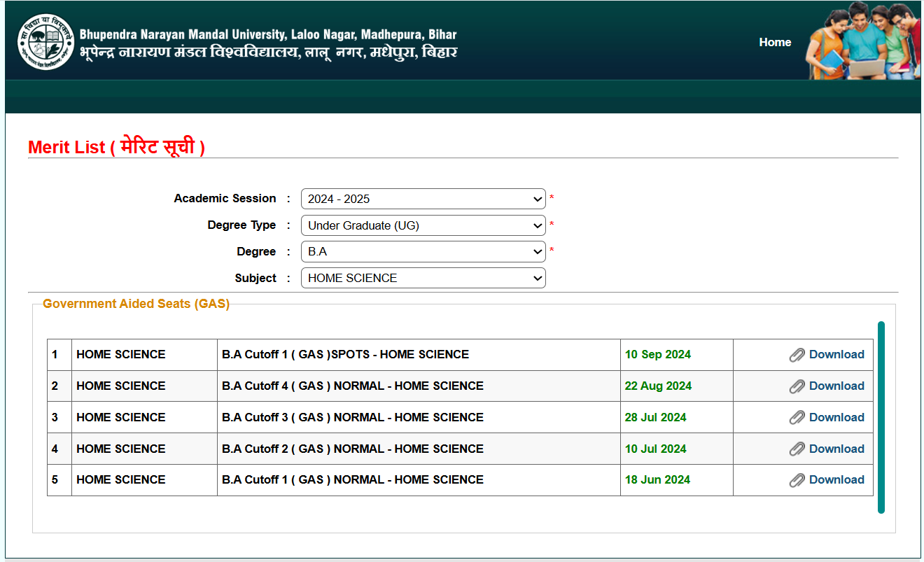This screenshot has height=562, width=924.
Task: Click paperclip icon for Cutoff 1 NORMAL row
Action: (x=797, y=480)
